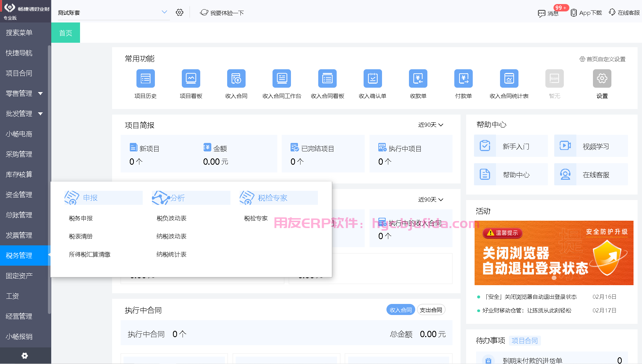The height and width of the screenshot is (364, 642).
Task: Click 税检专家 link under its header
Action: tap(256, 218)
